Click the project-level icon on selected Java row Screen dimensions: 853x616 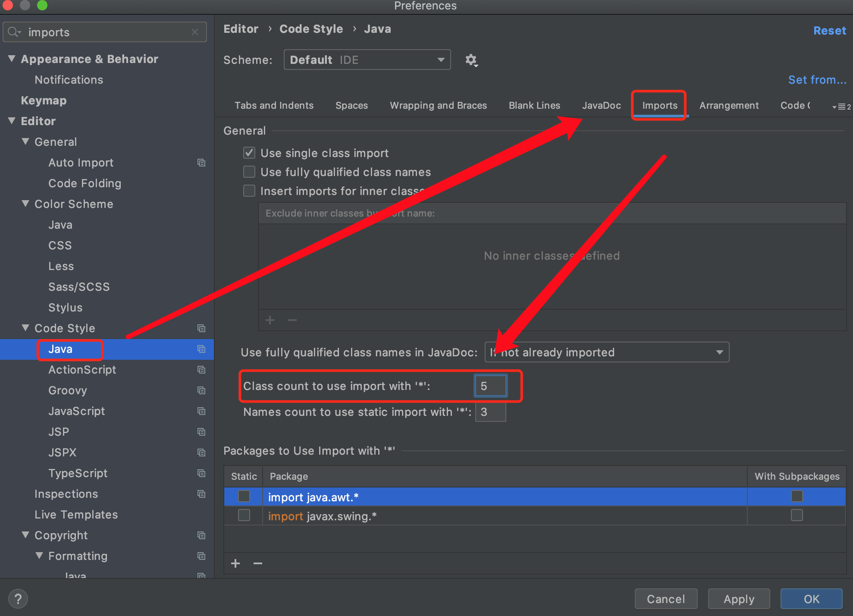pos(201,349)
